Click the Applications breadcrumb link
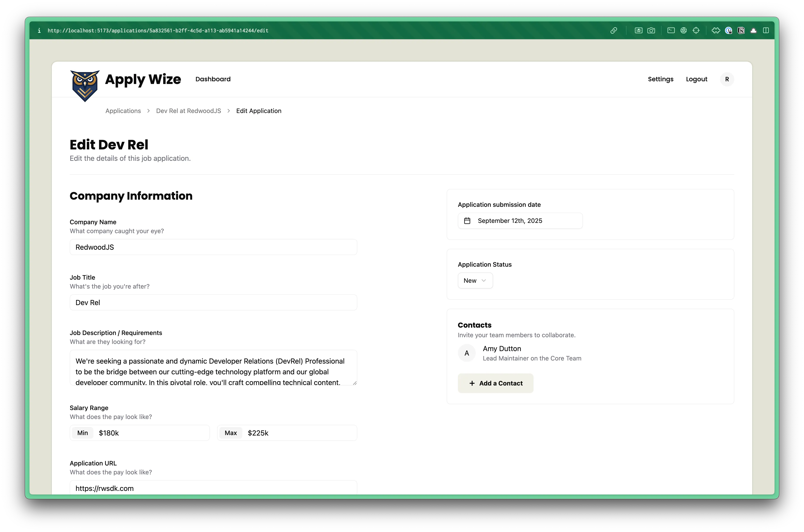The width and height of the screenshot is (804, 532). tap(123, 111)
